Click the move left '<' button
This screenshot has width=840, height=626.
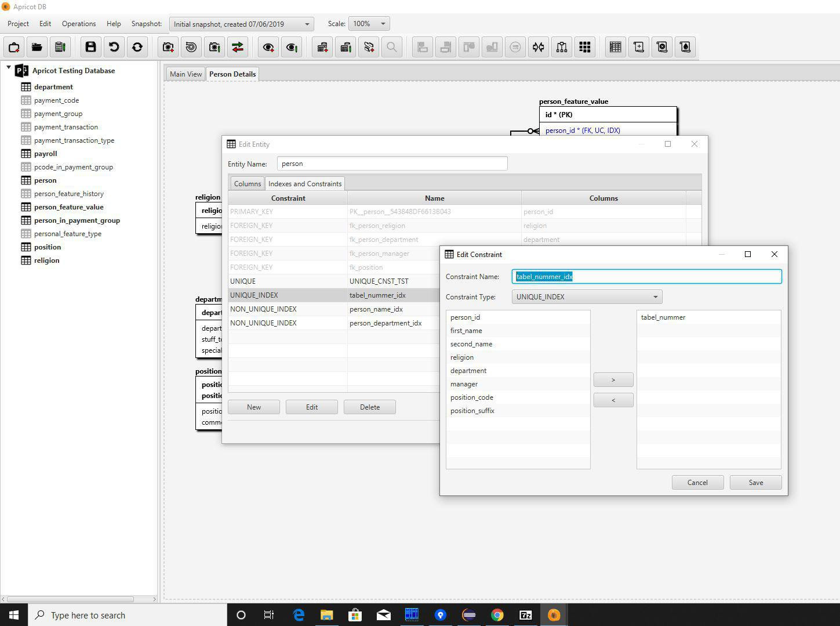click(613, 400)
